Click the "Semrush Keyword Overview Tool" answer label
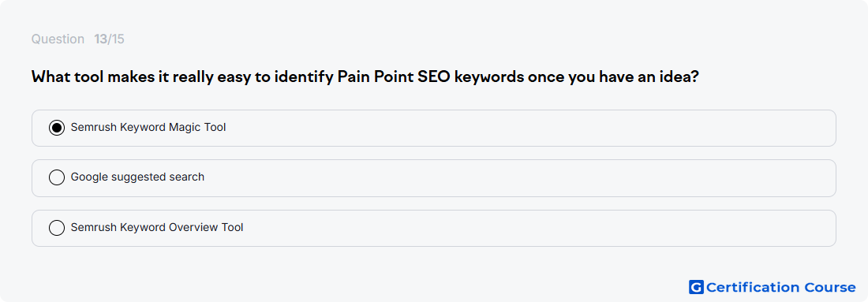 click(157, 227)
